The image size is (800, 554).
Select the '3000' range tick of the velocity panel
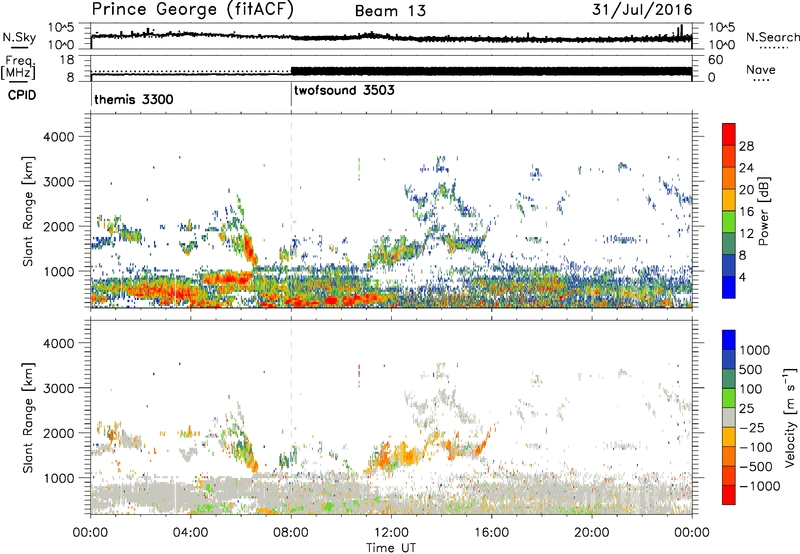(x=59, y=388)
